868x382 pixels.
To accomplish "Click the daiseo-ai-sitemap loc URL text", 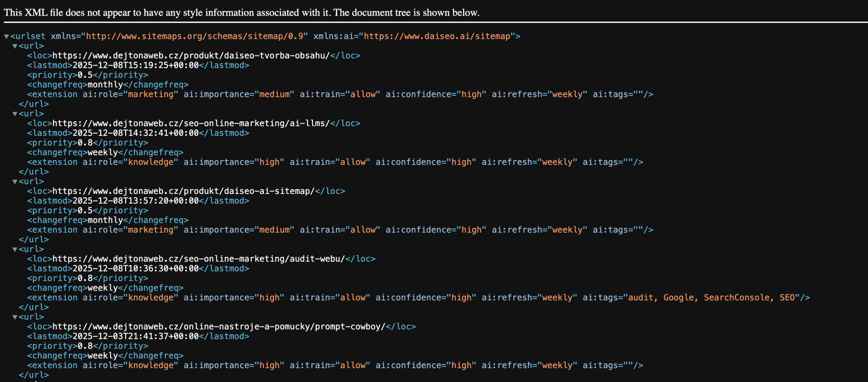I will tap(183, 191).
